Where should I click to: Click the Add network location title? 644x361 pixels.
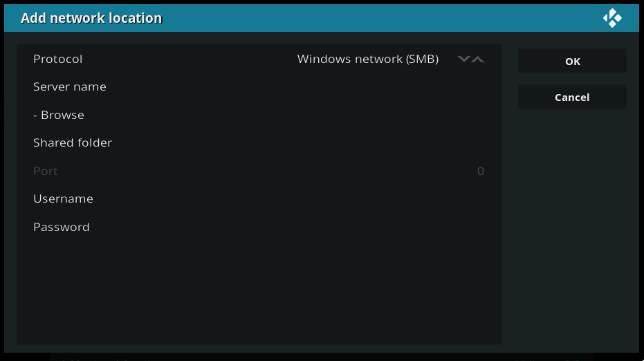91,18
